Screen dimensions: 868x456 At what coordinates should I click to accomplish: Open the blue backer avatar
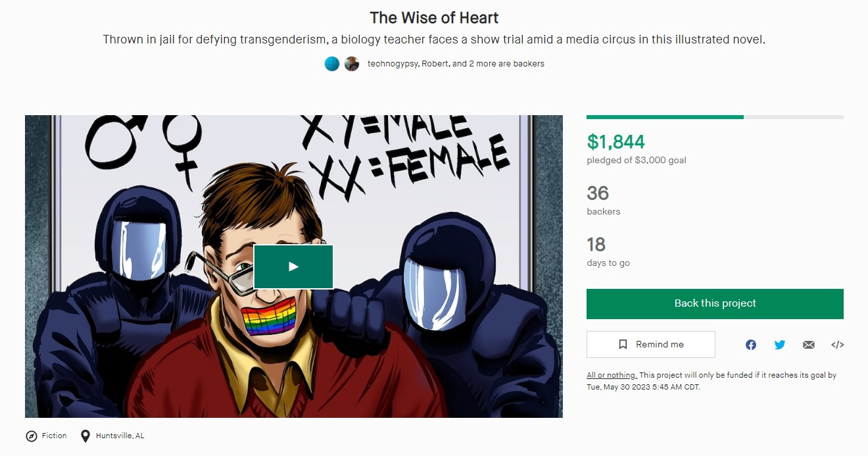coord(332,64)
